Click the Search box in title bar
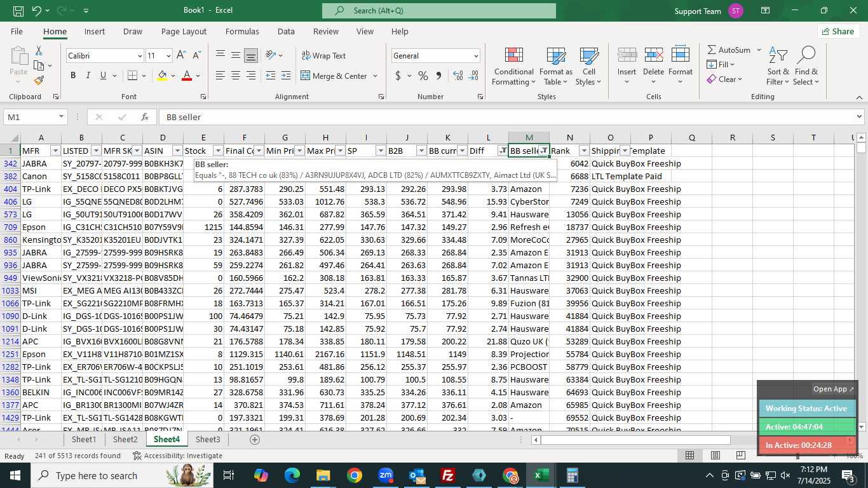This screenshot has width=868, height=488. pos(438,11)
